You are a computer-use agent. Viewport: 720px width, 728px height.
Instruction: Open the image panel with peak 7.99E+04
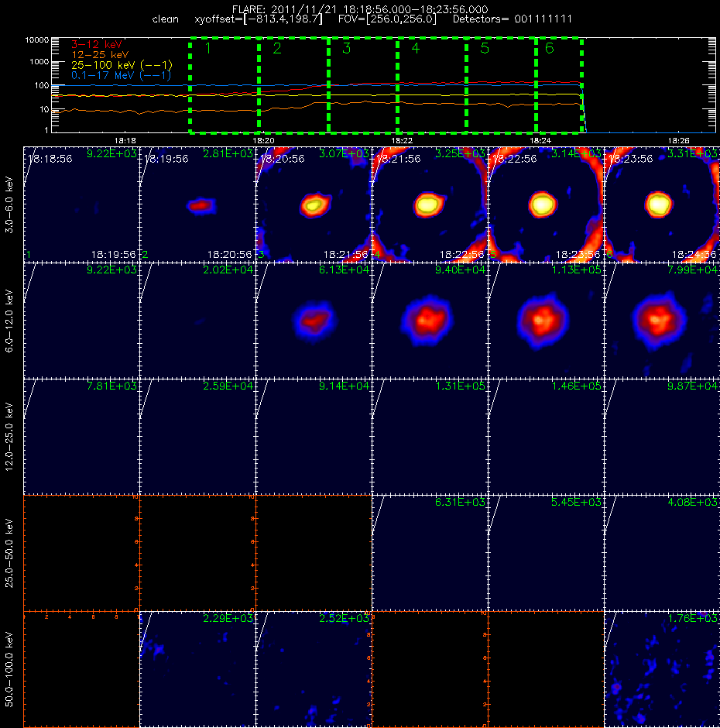(x=662, y=321)
